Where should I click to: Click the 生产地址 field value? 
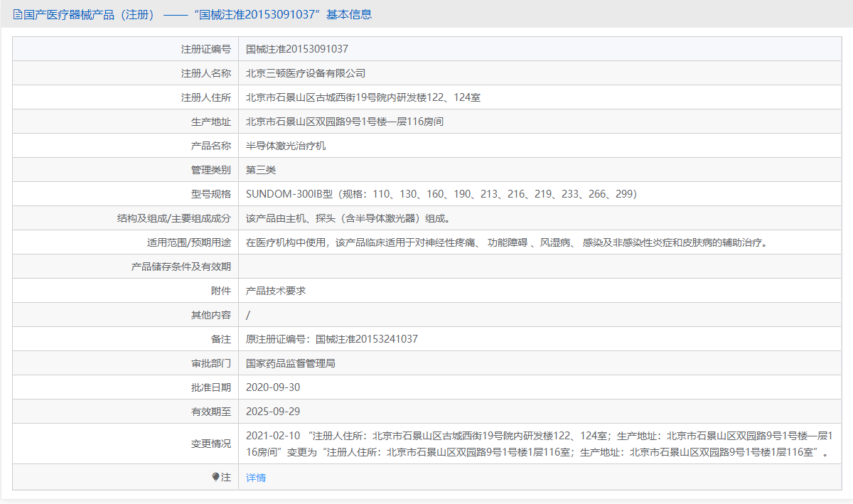[x=341, y=121]
